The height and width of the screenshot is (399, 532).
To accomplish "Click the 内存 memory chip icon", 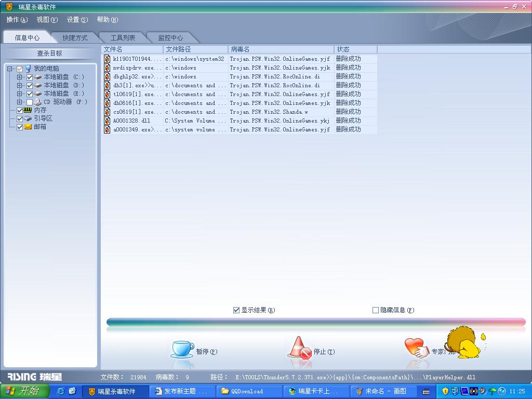I will point(28,110).
